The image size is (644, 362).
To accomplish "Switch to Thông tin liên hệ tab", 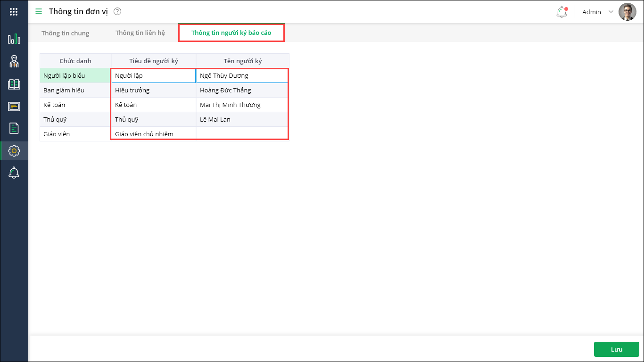I will (x=140, y=33).
